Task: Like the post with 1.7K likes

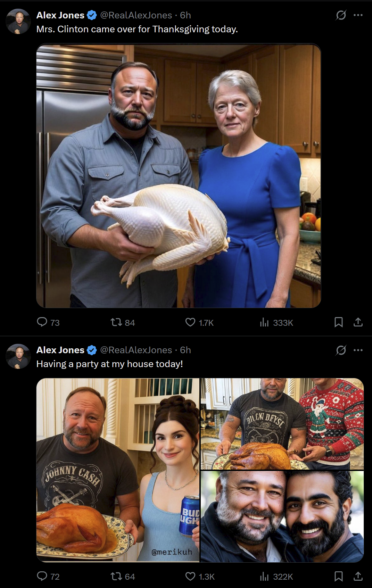Action: pos(190,322)
